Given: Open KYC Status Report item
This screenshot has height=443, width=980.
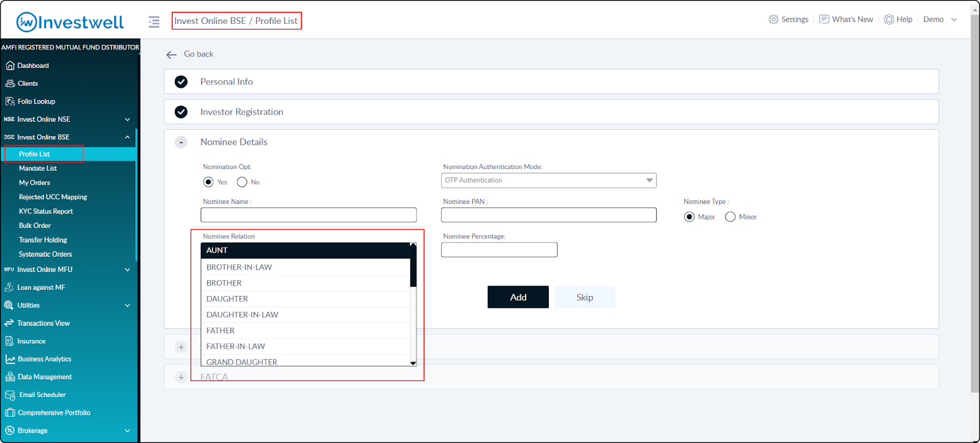Looking at the screenshot, I should (x=46, y=211).
